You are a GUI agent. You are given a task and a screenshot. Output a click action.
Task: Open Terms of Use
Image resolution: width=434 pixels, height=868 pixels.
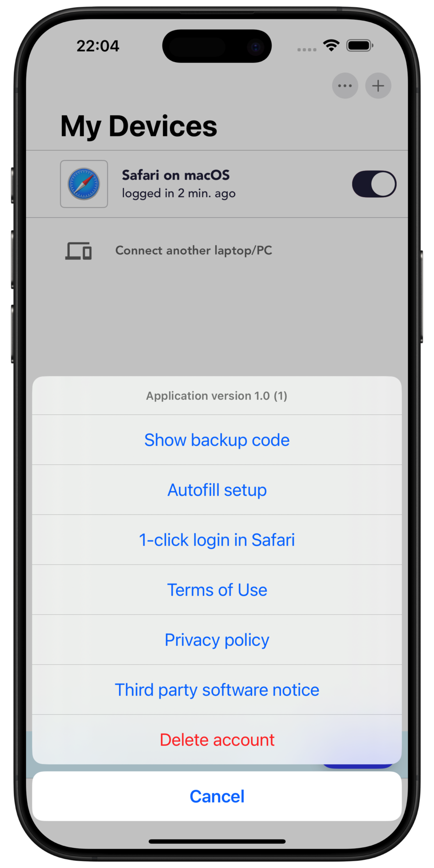click(x=217, y=590)
